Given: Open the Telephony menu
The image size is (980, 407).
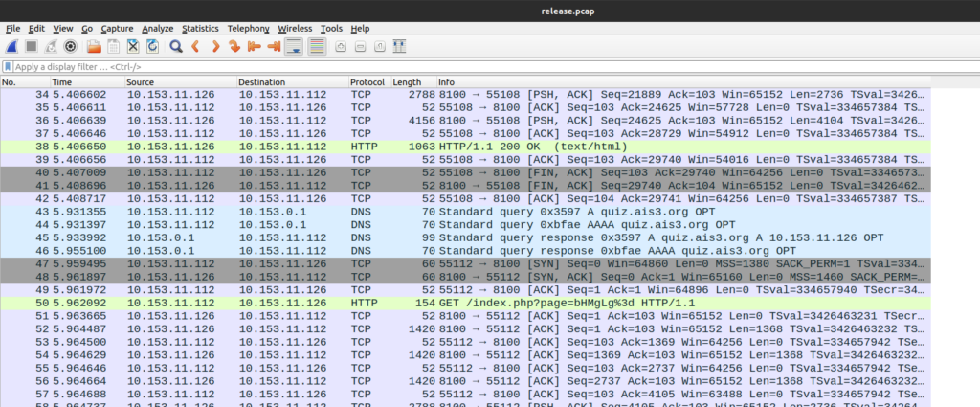Looking at the screenshot, I should (247, 29).
